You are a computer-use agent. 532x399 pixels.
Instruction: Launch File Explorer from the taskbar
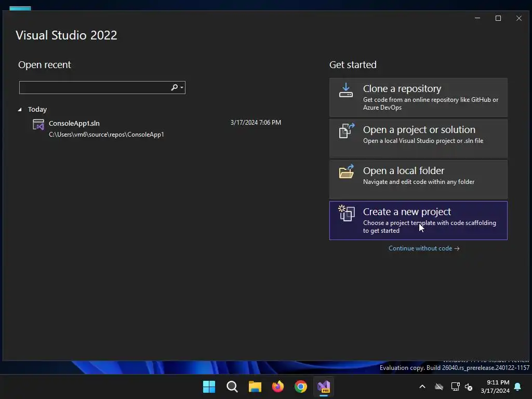255,387
